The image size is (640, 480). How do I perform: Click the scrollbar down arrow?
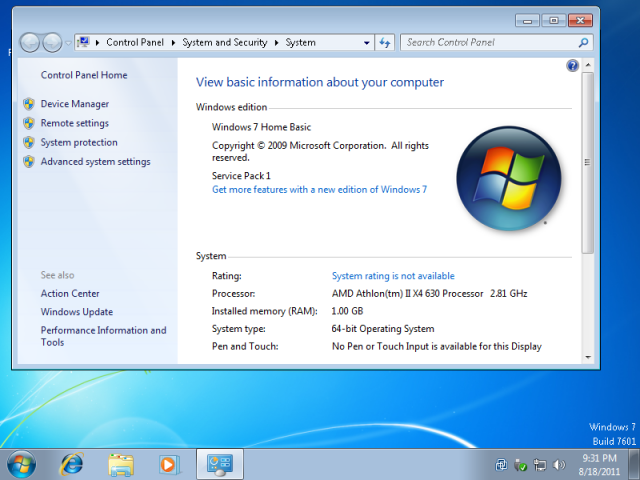click(x=588, y=357)
